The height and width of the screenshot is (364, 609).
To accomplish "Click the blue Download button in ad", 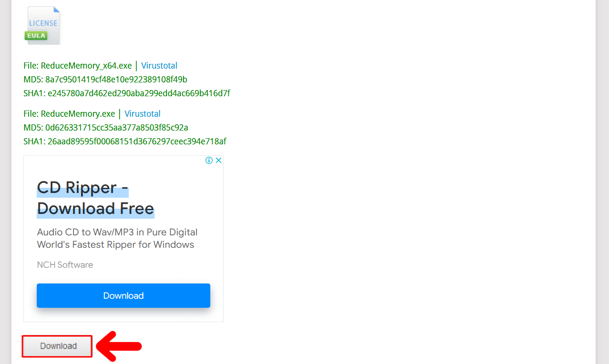I will click(x=124, y=295).
